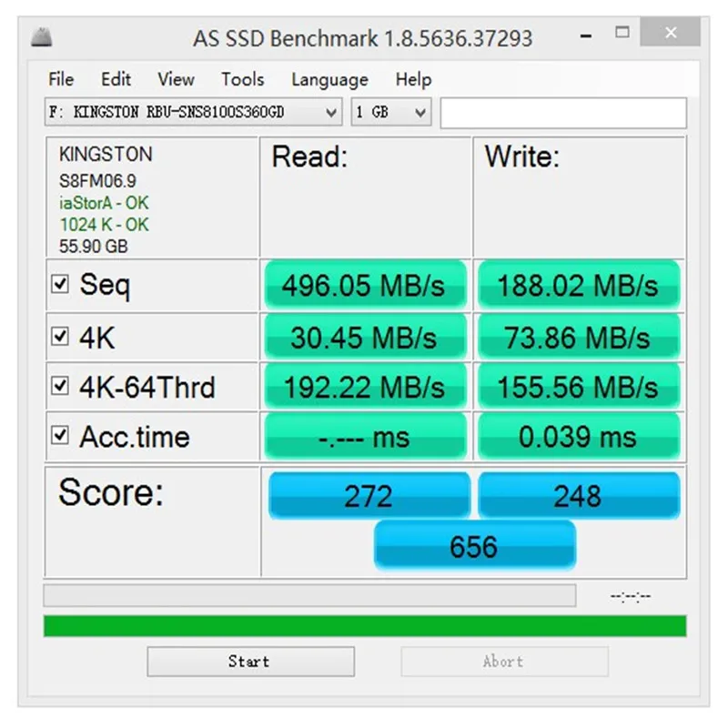Open the drive selection dropdown
This screenshot has height=728, width=728.
[332, 112]
